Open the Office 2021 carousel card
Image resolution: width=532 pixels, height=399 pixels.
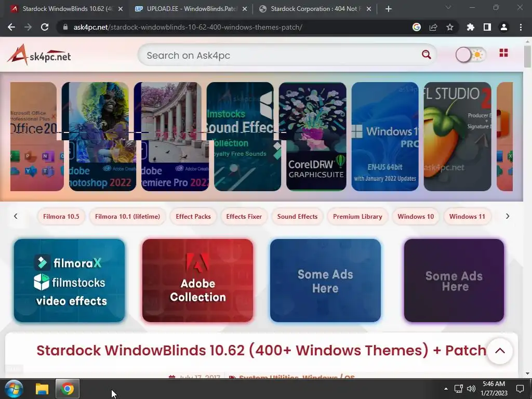pyautogui.click(x=36, y=137)
